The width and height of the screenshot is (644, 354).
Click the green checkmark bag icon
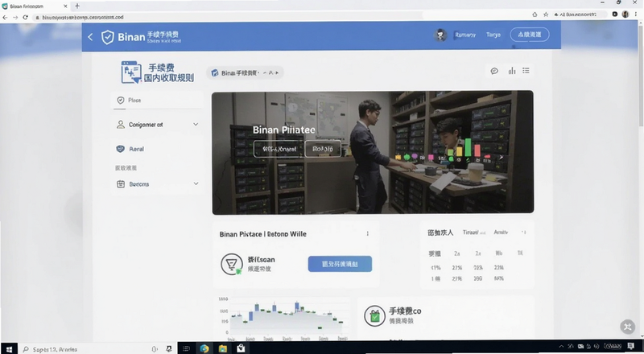tap(374, 316)
